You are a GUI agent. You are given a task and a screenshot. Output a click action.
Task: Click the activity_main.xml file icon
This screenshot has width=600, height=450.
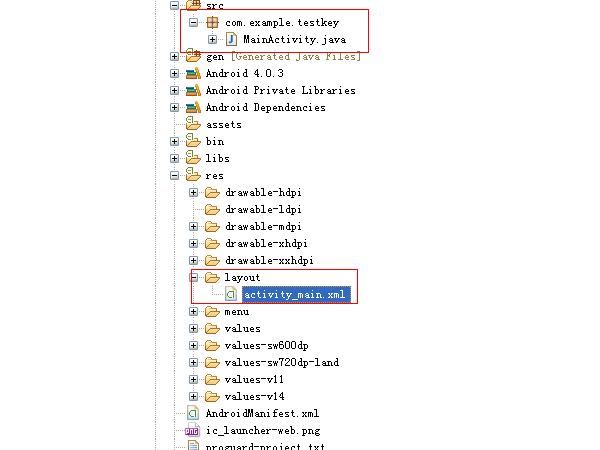[231, 294]
